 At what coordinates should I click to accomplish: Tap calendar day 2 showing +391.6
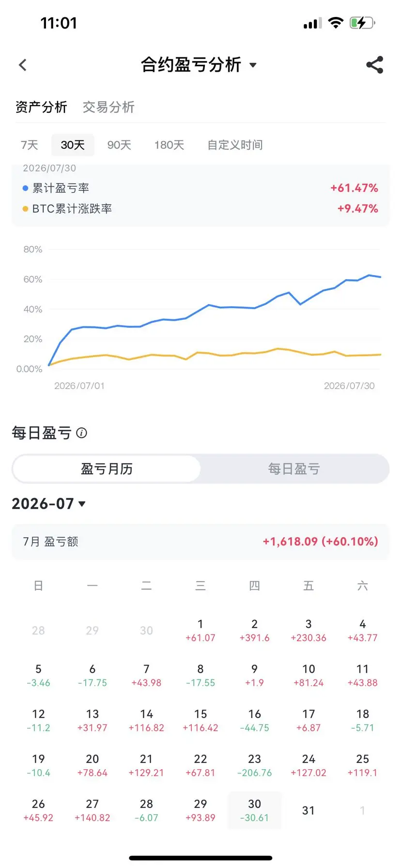pos(255,631)
